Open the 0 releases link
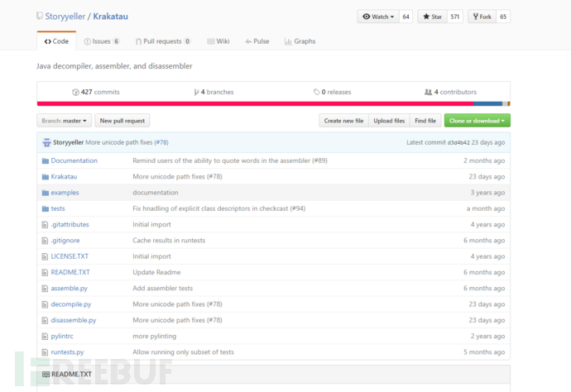Viewport: 571px width, 392px height. coord(332,92)
